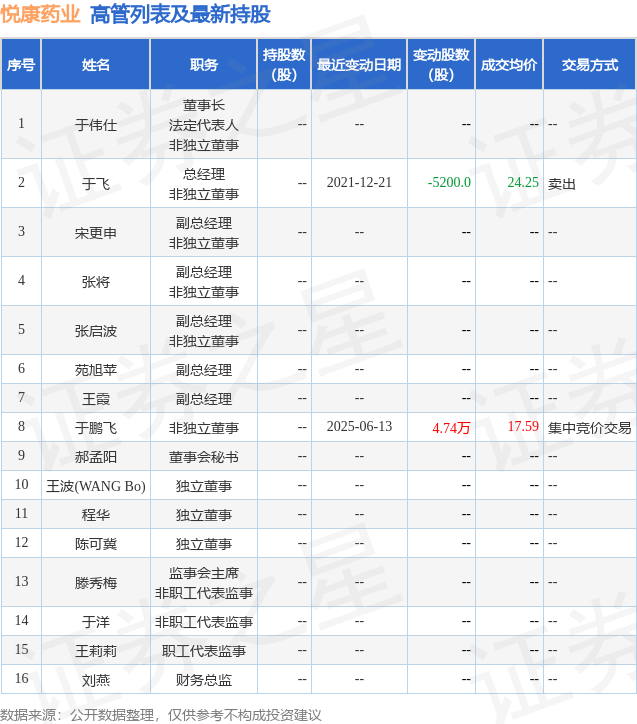Click the 姓名 column header
The width and height of the screenshot is (637, 724).
click(96, 65)
